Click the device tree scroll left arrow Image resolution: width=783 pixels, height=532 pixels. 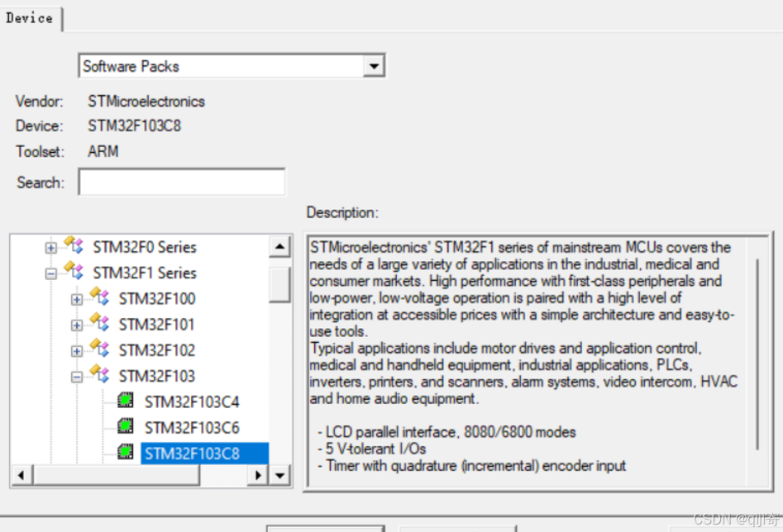(x=21, y=475)
